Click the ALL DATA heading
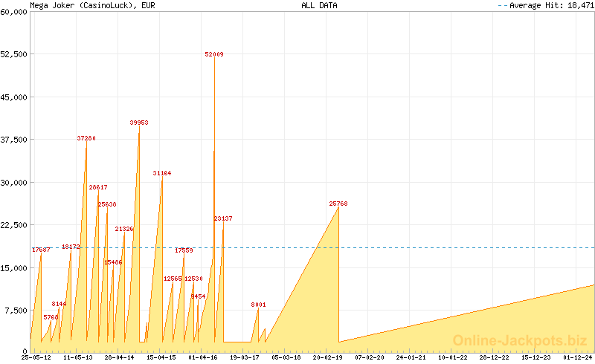The height and width of the screenshot is (364, 595). 319,5
